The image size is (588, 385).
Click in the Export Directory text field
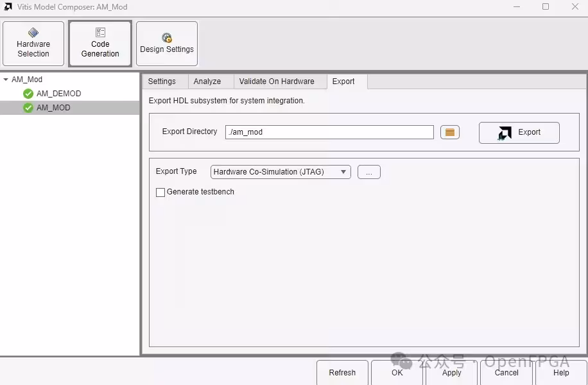pos(329,132)
